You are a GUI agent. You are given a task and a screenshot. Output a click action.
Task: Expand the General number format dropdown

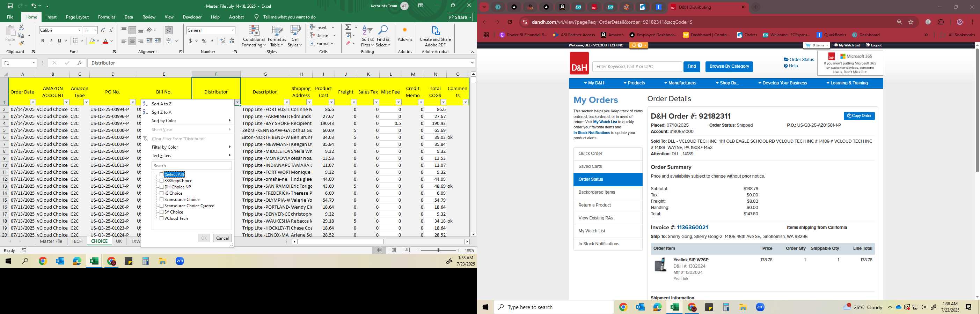point(233,30)
